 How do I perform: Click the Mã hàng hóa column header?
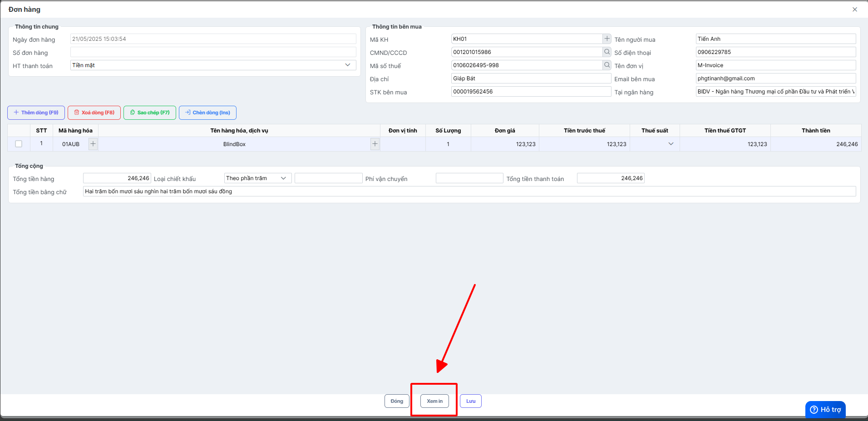(75, 131)
